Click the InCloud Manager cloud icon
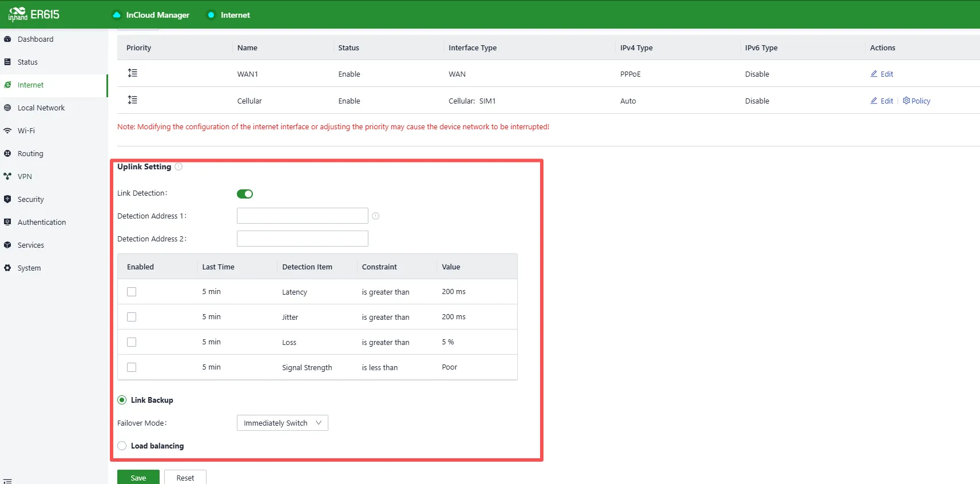Screen dimensions: 980x484 tap(117, 15)
